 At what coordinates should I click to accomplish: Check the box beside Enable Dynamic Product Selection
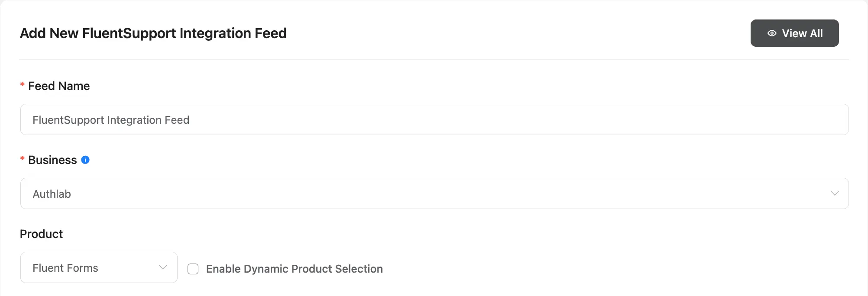coord(193,269)
